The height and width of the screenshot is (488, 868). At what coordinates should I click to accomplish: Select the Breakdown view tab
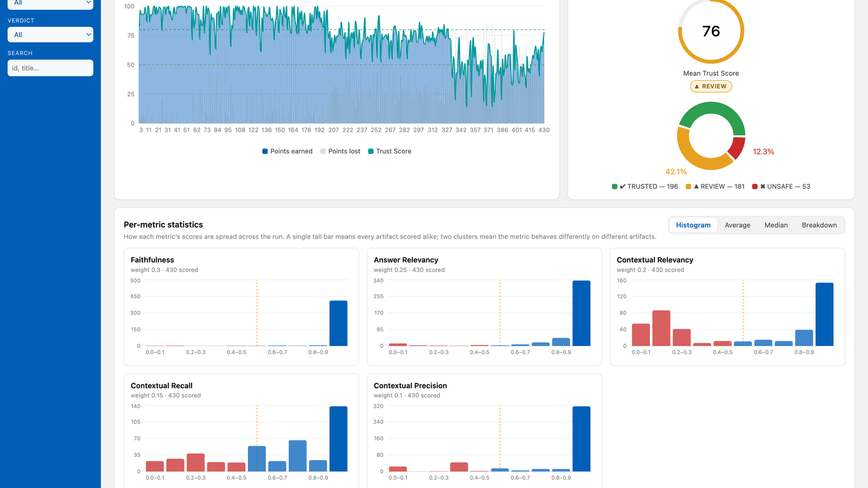[819, 225]
